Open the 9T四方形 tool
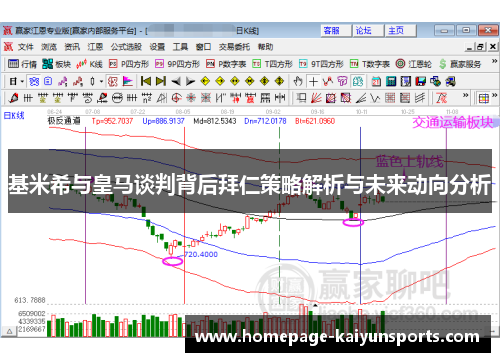This screenshot has width=500, height=362. 321,64
